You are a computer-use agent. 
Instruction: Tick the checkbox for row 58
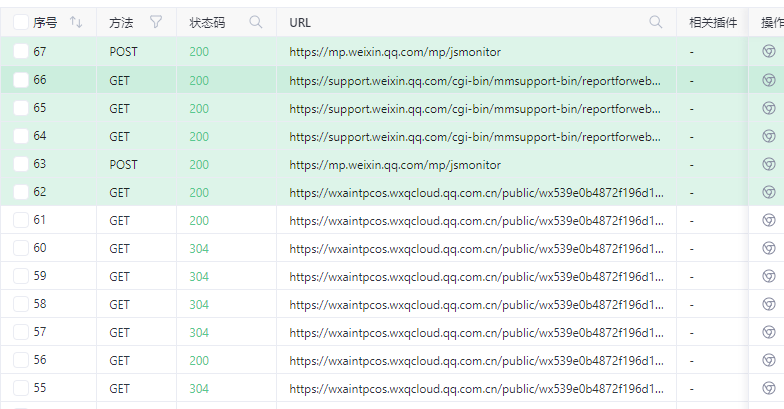click(21, 304)
